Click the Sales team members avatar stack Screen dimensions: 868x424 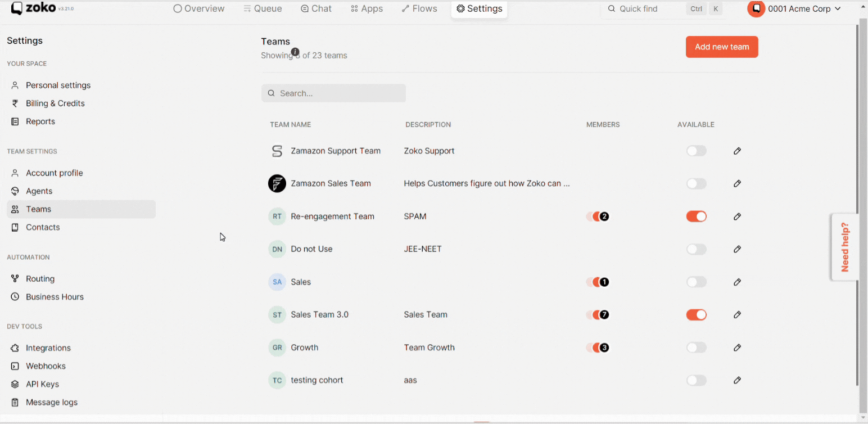(598, 282)
